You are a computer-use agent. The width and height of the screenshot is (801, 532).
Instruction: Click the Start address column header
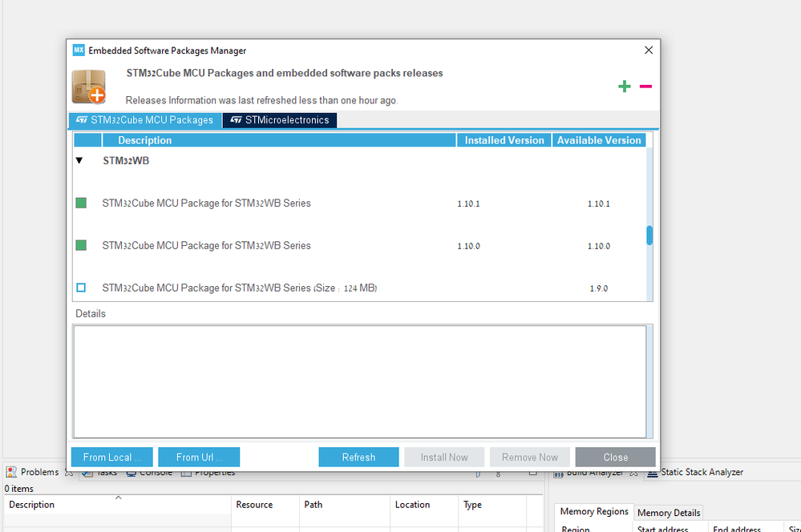(x=670, y=528)
